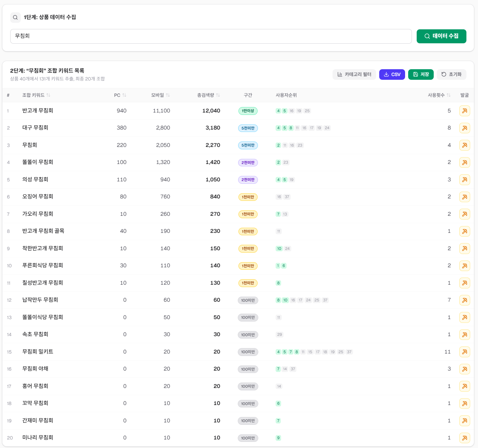Click the 발굴 icon for 무침회 야채
This screenshot has width=478, height=448.
[x=465, y=369]
